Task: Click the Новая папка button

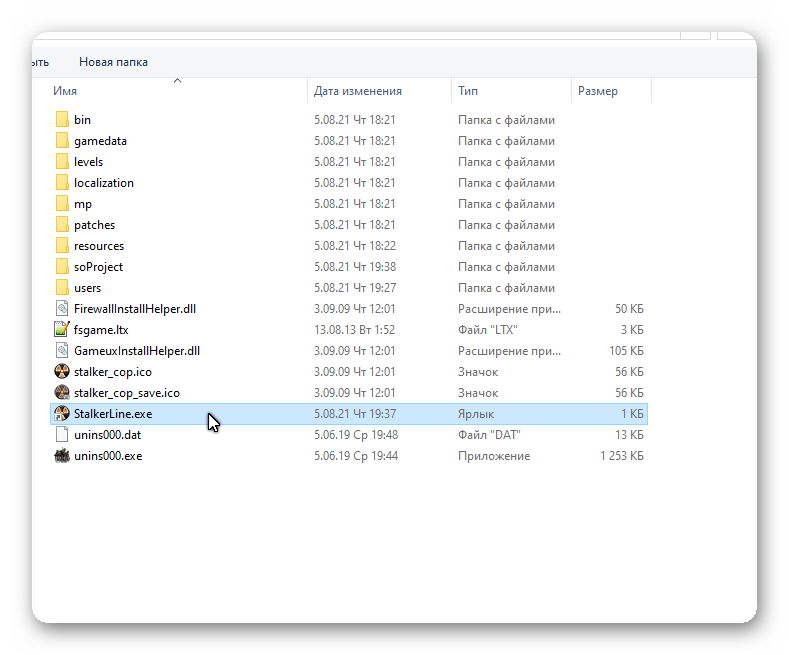Action: tap(113, 62)
